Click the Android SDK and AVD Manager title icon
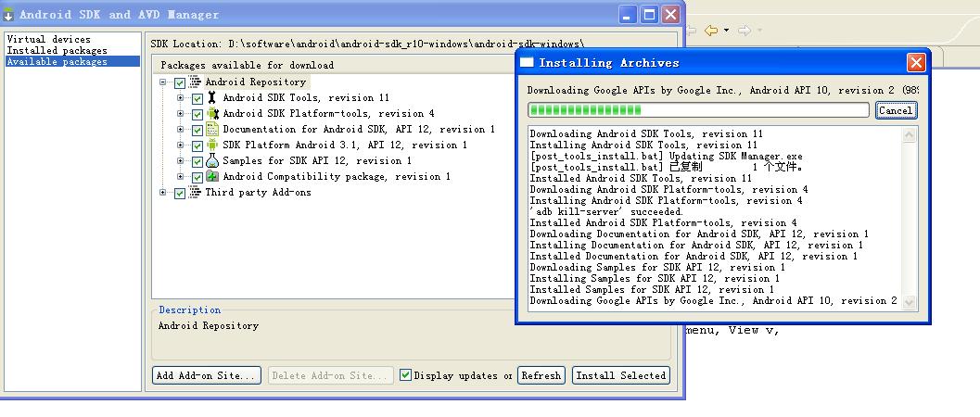The height and width of the screenshot is (417, 980). [x=8, y=14]
